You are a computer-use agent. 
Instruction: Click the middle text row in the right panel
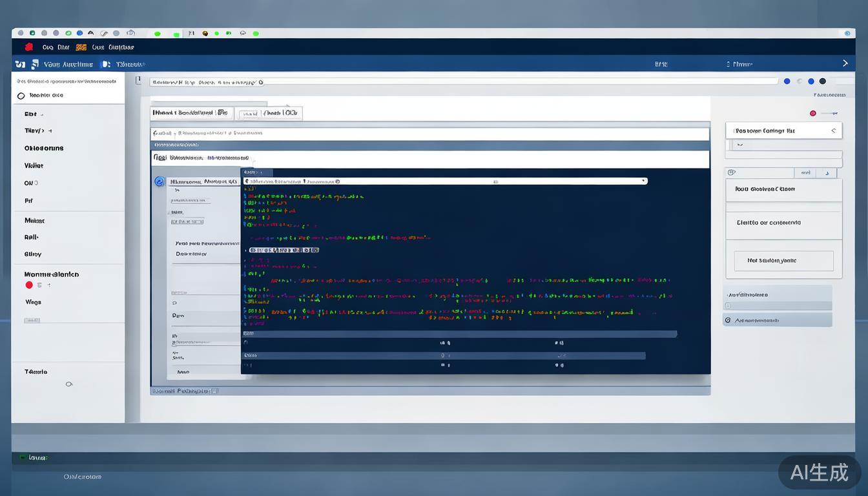(783, 223)
